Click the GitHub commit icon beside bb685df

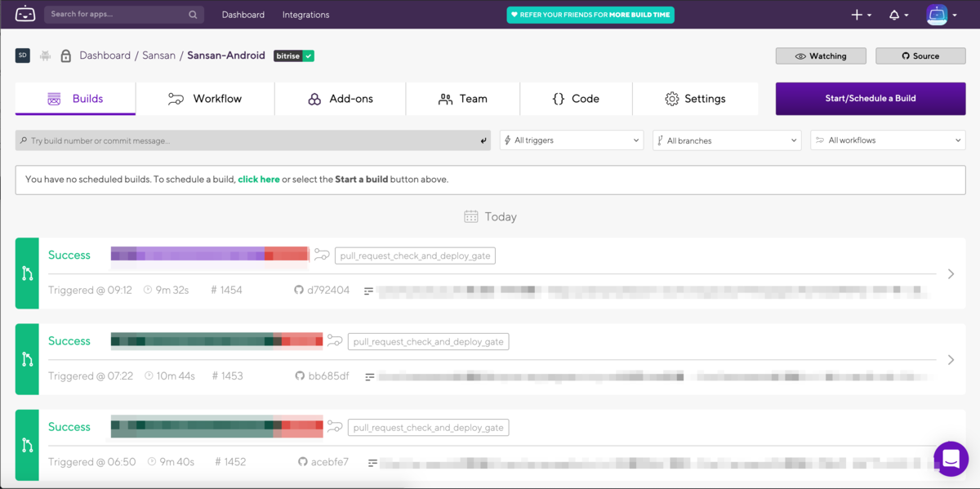coord(300,376)
